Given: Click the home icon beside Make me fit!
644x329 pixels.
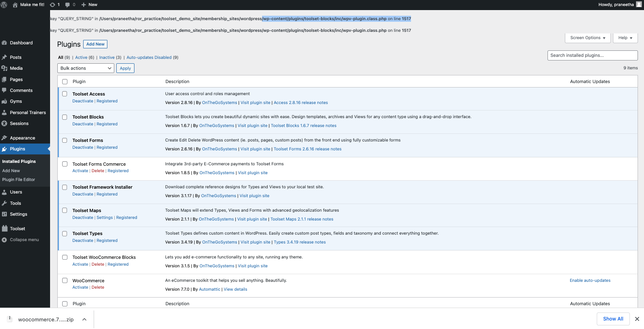Looking at the screenshot, I should 15,5.
